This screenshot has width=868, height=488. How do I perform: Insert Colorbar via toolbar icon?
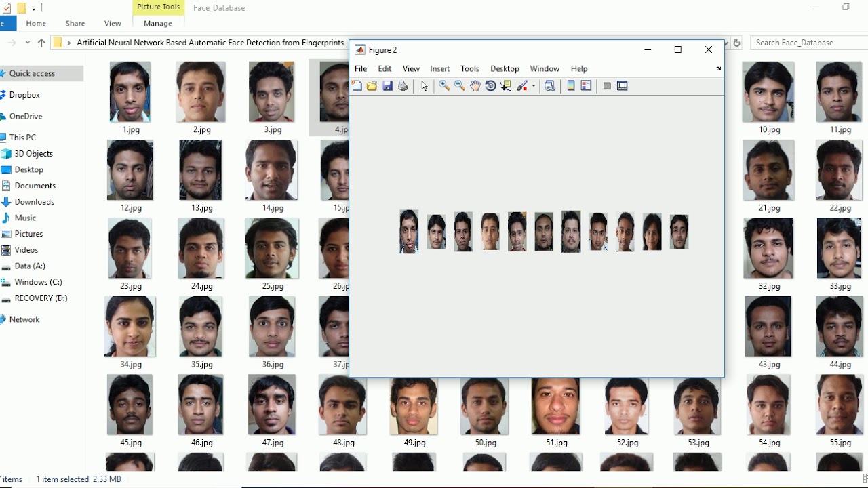coord(571,86)
